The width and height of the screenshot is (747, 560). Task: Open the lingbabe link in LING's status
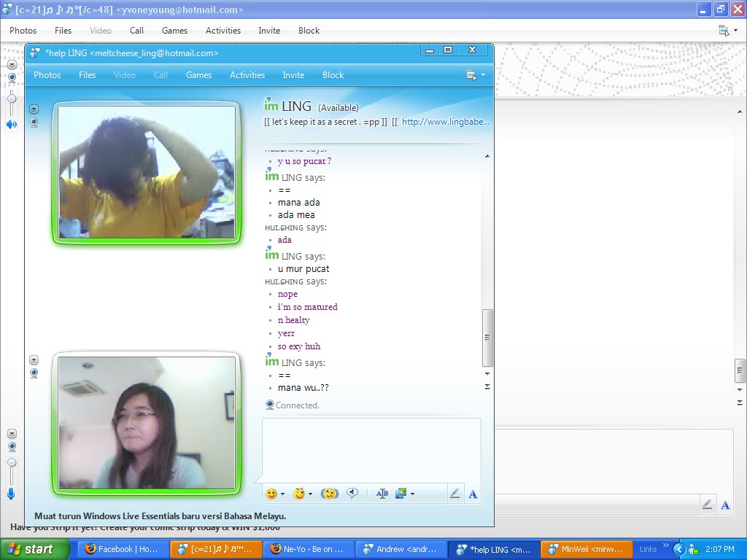tap(446, 122)
